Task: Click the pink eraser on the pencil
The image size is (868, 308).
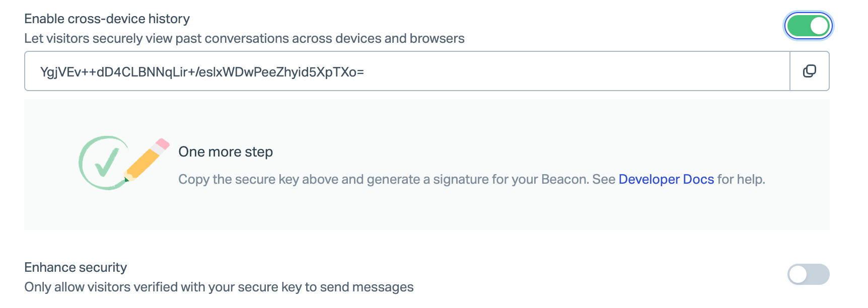Action: 162,145
